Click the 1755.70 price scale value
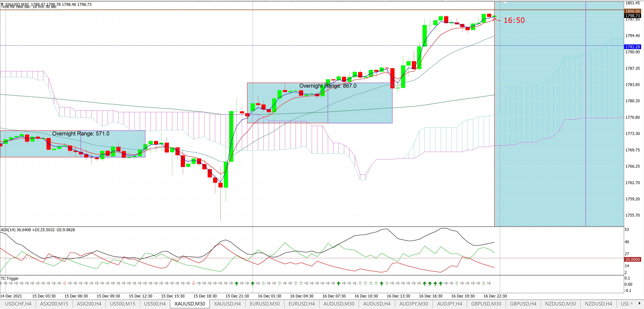 click(x=633, y=215)
